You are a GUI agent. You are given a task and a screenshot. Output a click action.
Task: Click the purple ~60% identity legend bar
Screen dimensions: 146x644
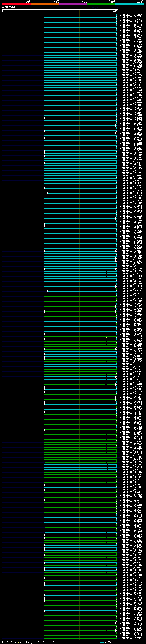tap(73, 4)
